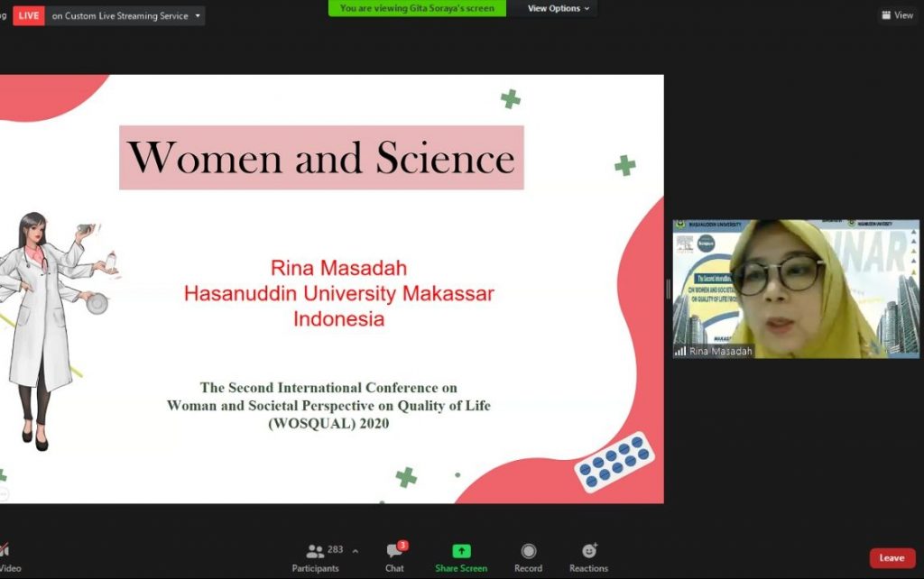Expand the Custom Live Streaming Service dropdown
924x579 pixels.
198,16
